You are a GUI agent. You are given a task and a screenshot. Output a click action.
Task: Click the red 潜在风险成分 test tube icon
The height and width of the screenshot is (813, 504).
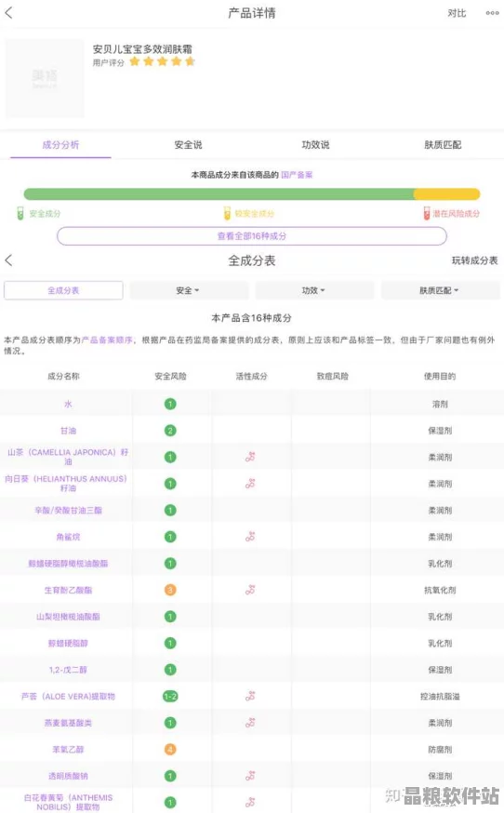(426, 213)
